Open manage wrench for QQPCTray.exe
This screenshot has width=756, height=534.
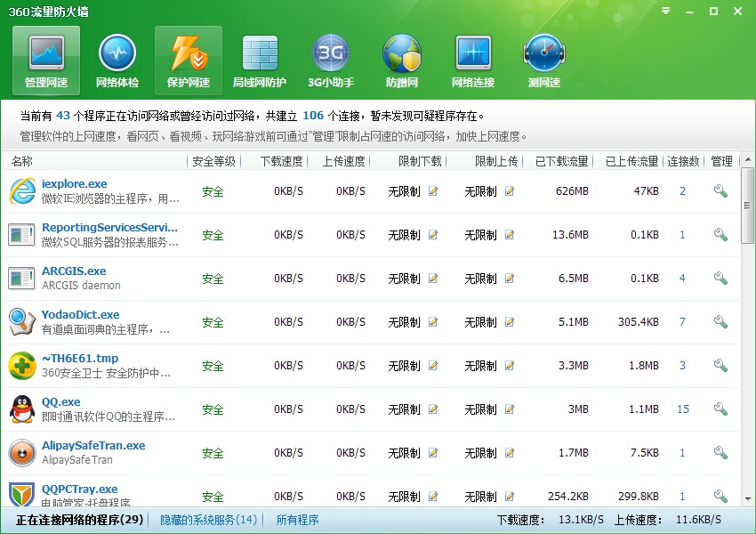[720, 496]
